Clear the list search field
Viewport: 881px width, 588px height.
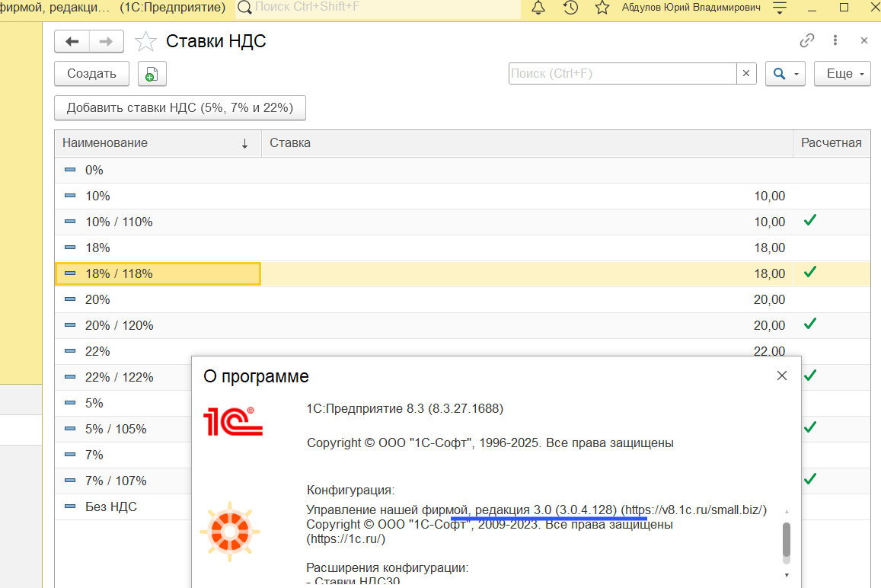click(x=746, y=73)
